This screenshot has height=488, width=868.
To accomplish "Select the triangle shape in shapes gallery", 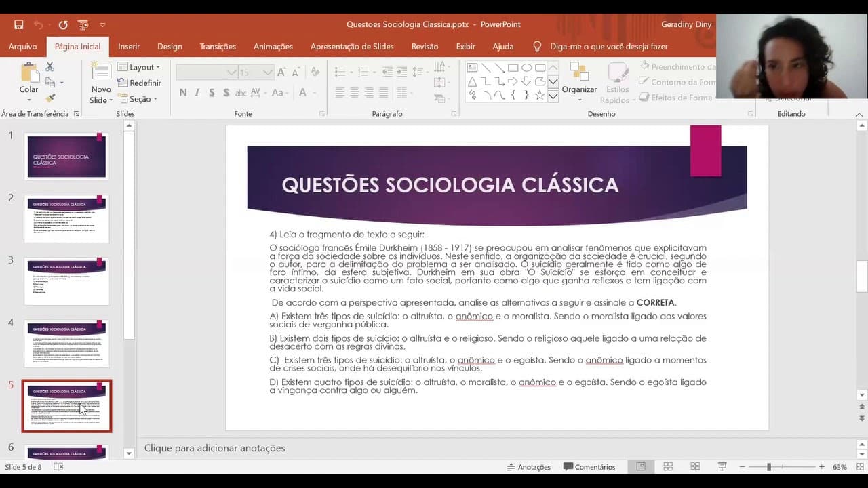I will click(472, 81).
